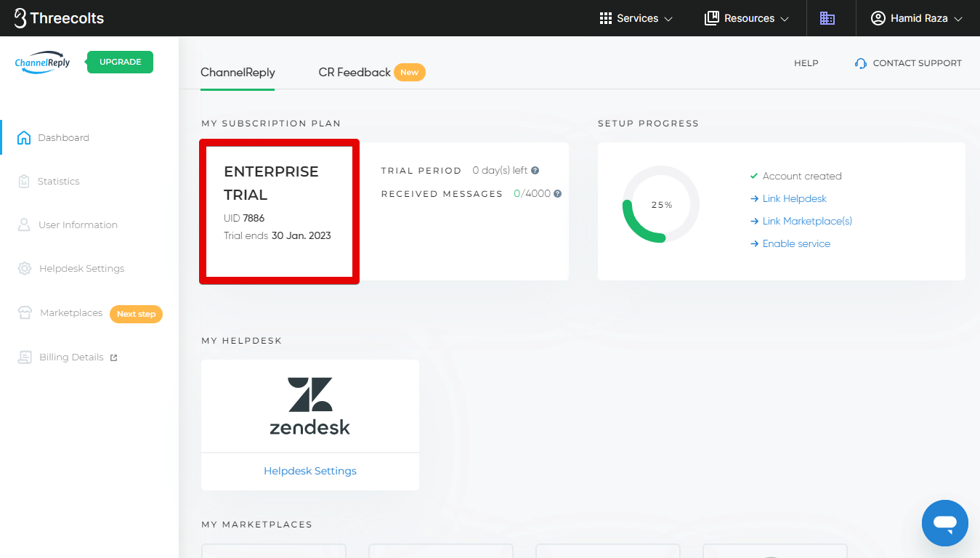Click the Next step badge on Marketplaces
Viewport: 980px width, 558px height.
pyautogui.click(x=136, y=314)
